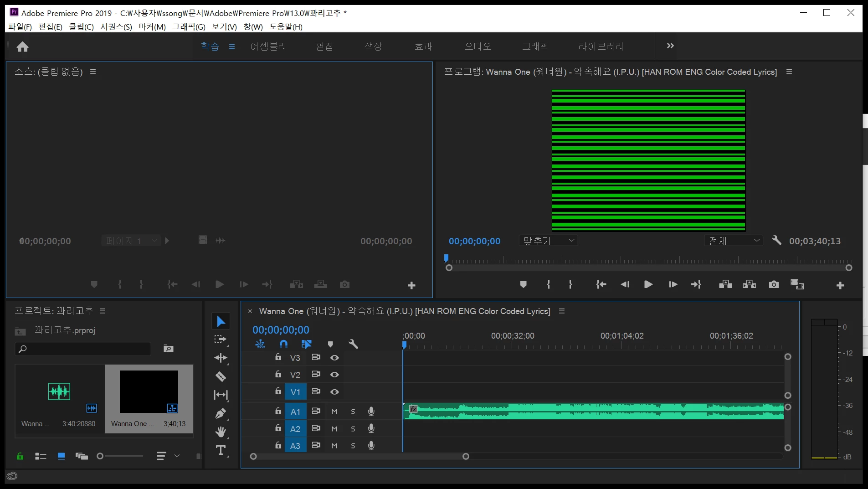Switch project panel to list view
The image size is (868, 489).
pos(41,456)
